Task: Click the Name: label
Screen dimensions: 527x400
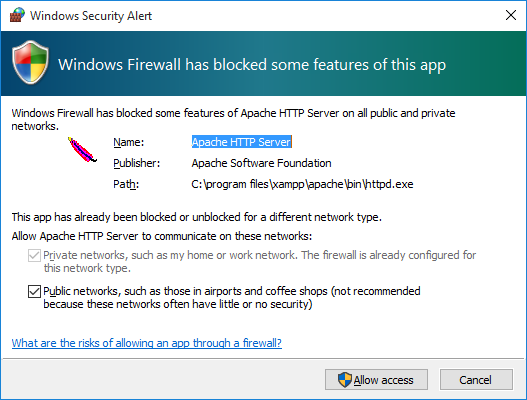Action: click(128, 142)
